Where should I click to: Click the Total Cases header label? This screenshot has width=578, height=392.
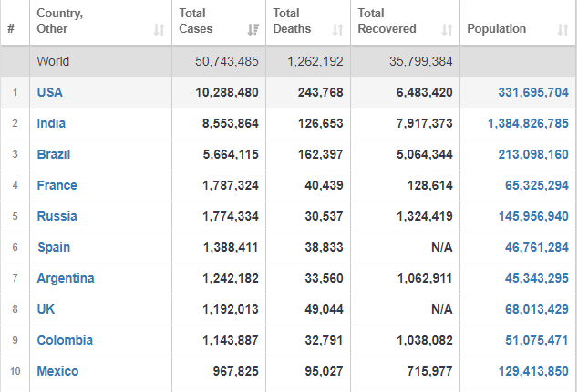(x=196, y=21)
